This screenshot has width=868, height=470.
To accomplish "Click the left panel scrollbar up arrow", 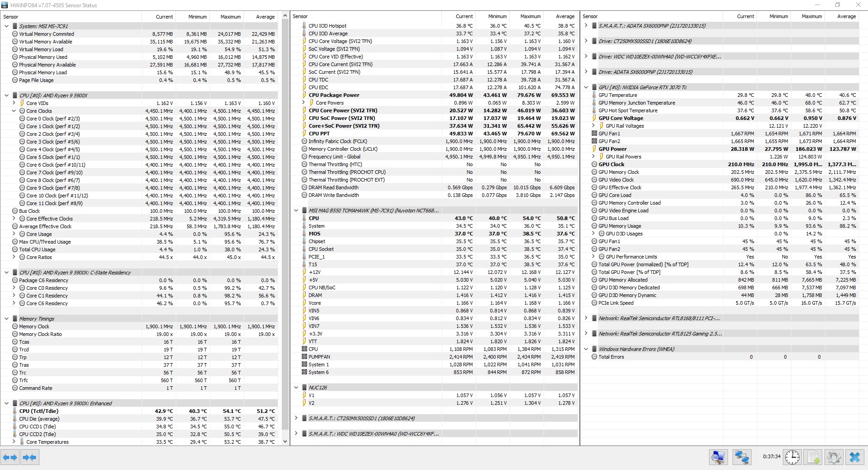I will [x=285, y=16].
